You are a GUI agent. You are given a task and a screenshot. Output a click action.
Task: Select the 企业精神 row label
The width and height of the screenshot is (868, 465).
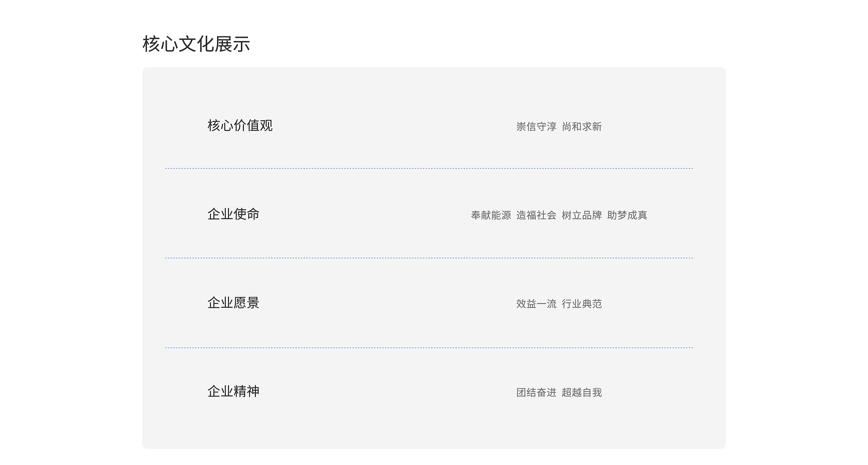pos(233,391)
